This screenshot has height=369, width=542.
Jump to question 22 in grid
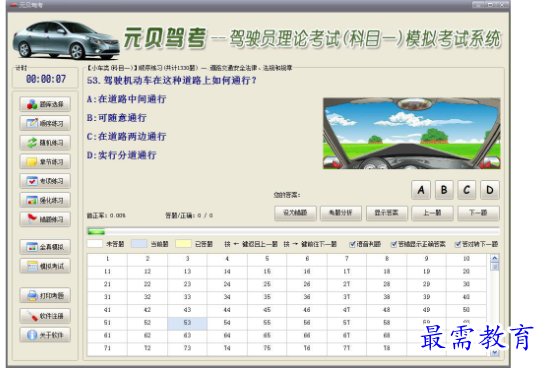click(x=147, y=284)
